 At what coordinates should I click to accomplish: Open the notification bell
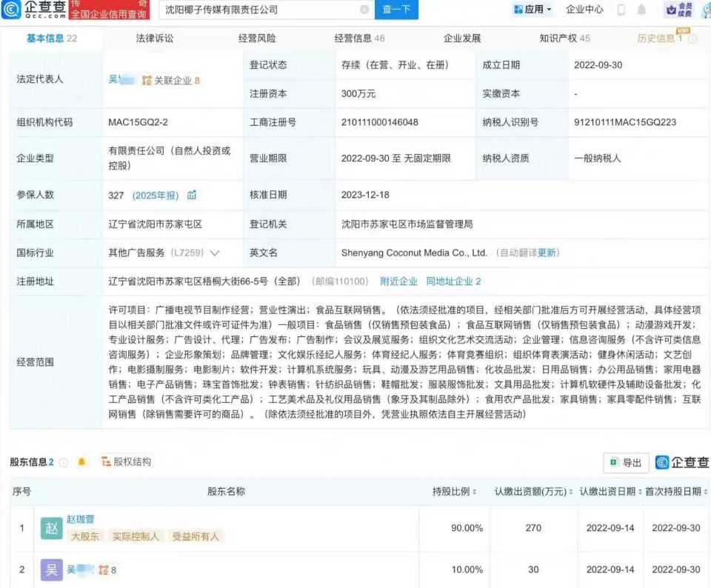point(641,10)
